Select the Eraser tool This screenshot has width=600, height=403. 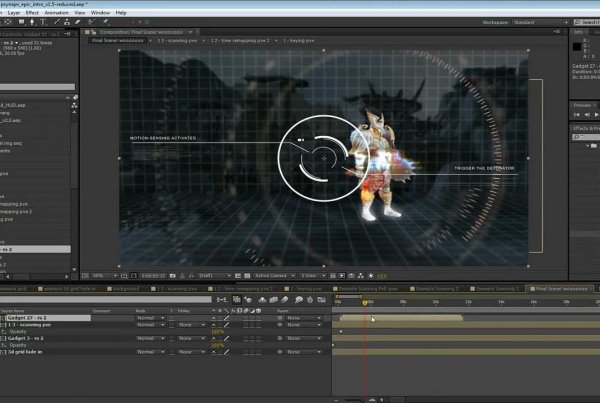point(78,22)
